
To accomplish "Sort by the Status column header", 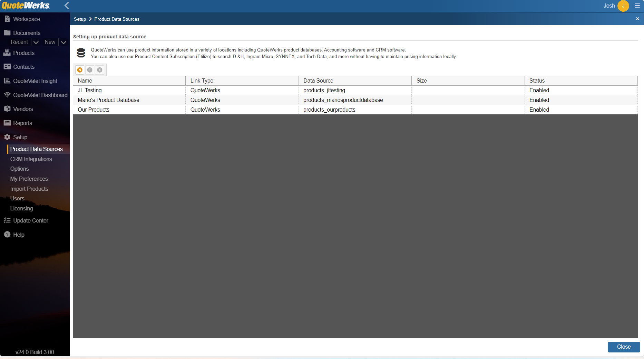I will (x=581, y=81).
